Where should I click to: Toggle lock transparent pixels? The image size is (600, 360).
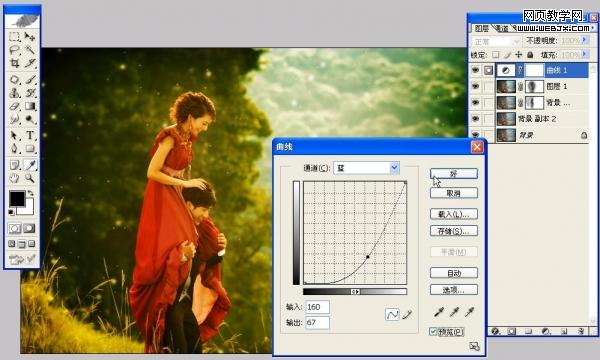click(x=496, y=55)
